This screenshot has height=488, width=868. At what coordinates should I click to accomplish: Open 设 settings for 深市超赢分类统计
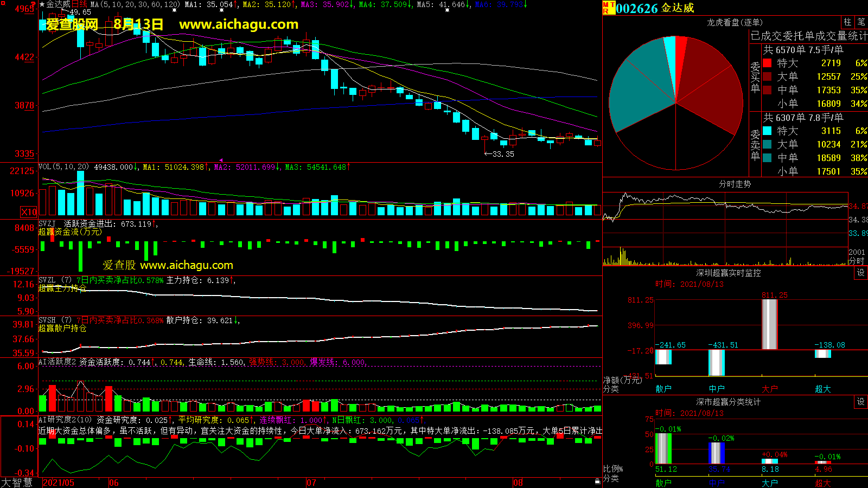pos(861,402)
